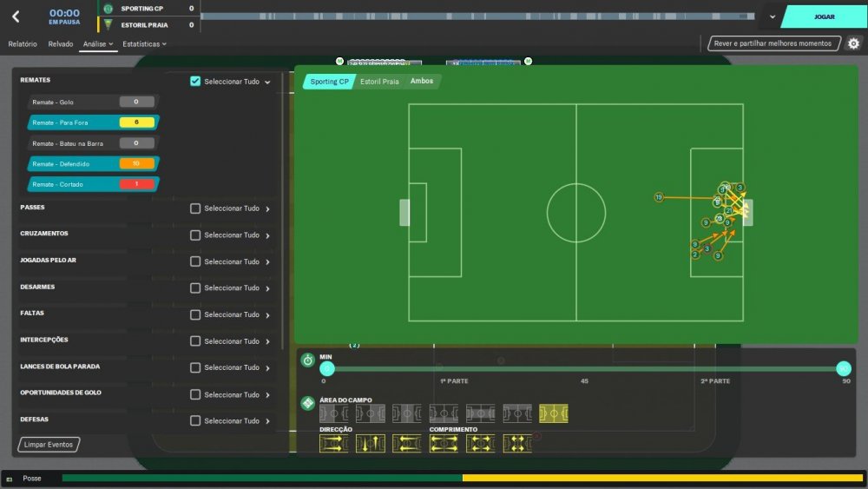Click the stopwatch icon beside MIN

pos(308,360)
